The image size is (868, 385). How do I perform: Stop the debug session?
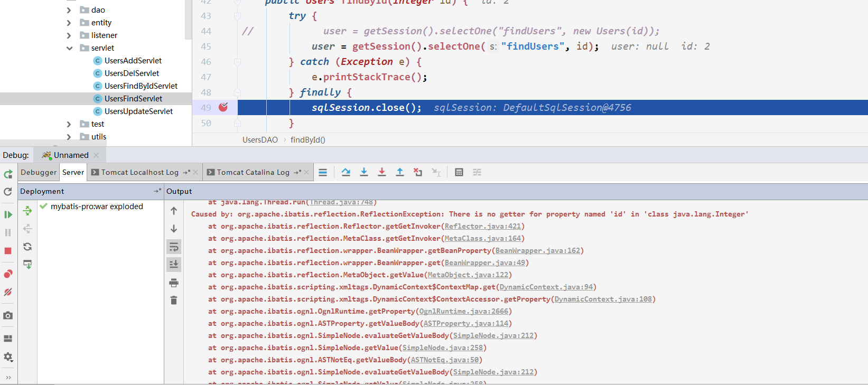click(x=8, y=250)
